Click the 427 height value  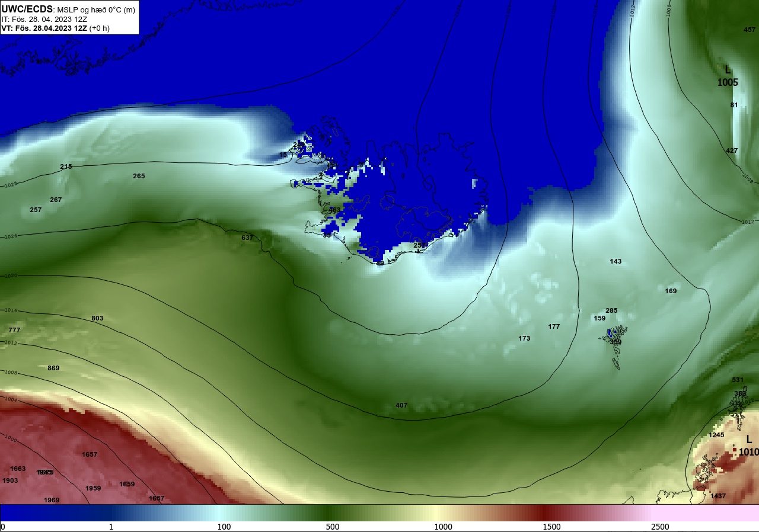732,150
